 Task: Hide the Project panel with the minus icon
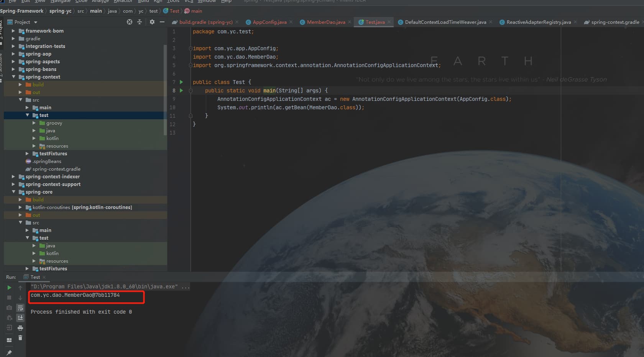tap(162, 22)
